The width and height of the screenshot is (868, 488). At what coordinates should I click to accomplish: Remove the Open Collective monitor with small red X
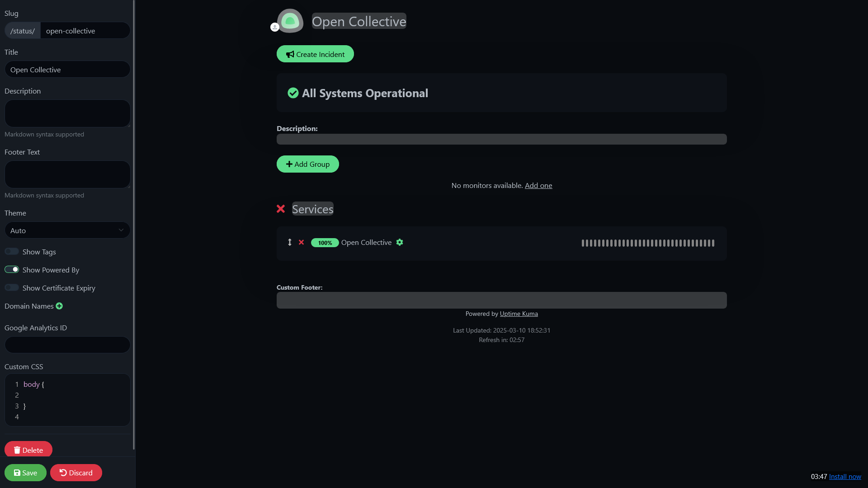[301, 242]
